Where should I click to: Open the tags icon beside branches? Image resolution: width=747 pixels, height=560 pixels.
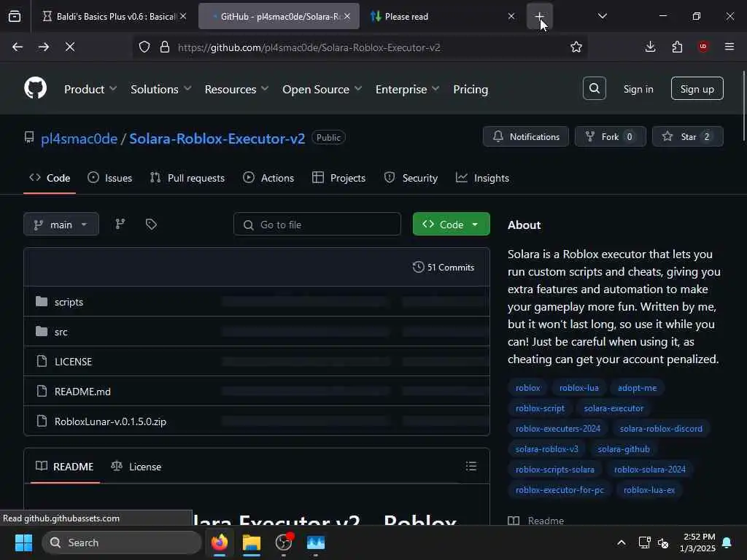(151, 224)
